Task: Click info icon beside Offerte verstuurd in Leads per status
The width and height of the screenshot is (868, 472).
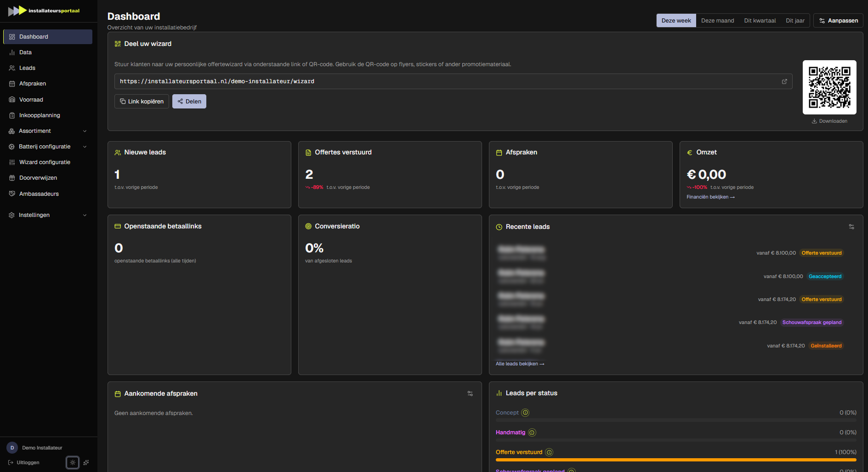Action: pyautogui.click(x=549, y=452)
